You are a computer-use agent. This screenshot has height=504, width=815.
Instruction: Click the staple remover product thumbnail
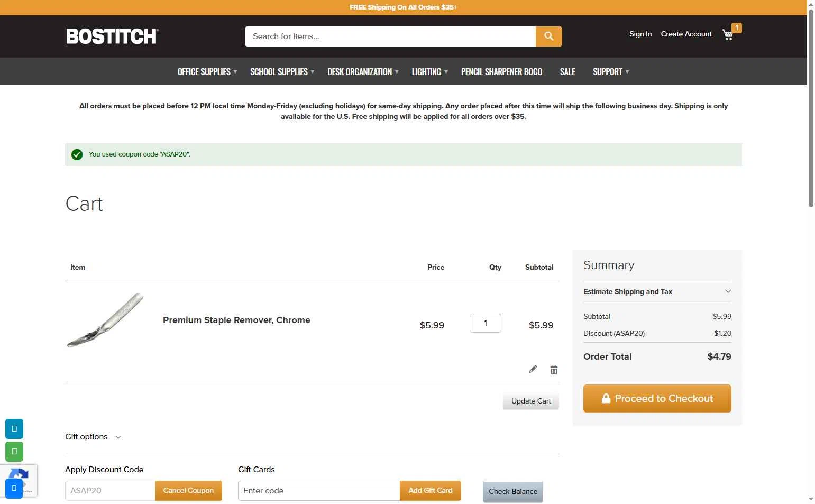tap(105, 320)
